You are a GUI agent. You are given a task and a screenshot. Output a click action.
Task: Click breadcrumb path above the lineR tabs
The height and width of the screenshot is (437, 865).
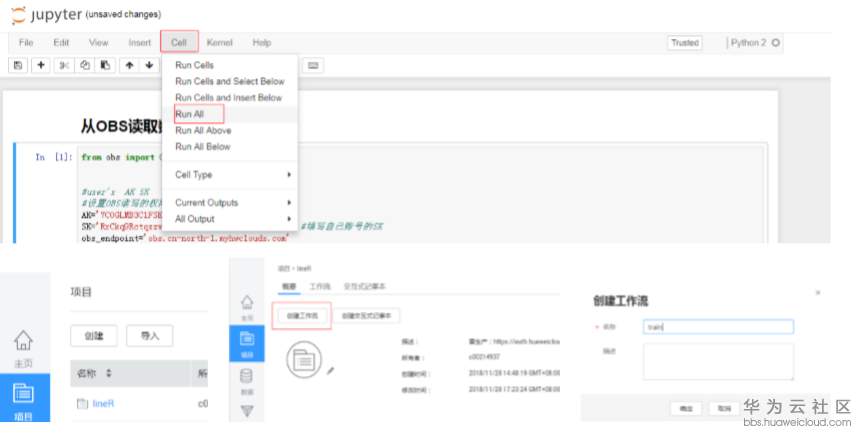294,269
